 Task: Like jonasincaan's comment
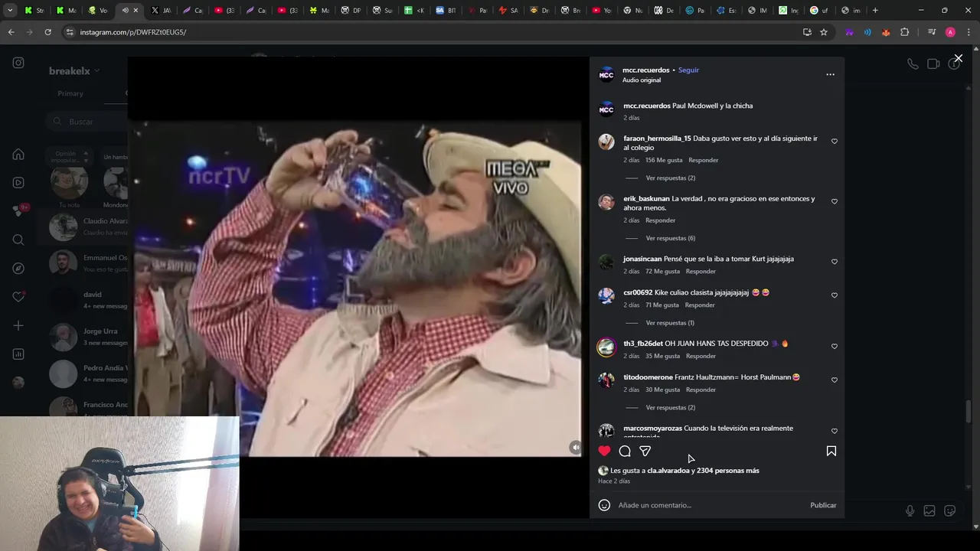click(x=835, y=261)
